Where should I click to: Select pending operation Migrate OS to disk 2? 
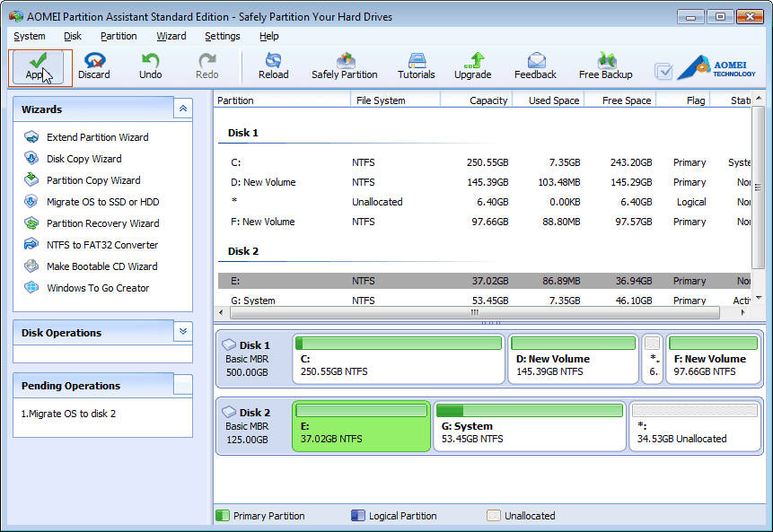(68, 414)
